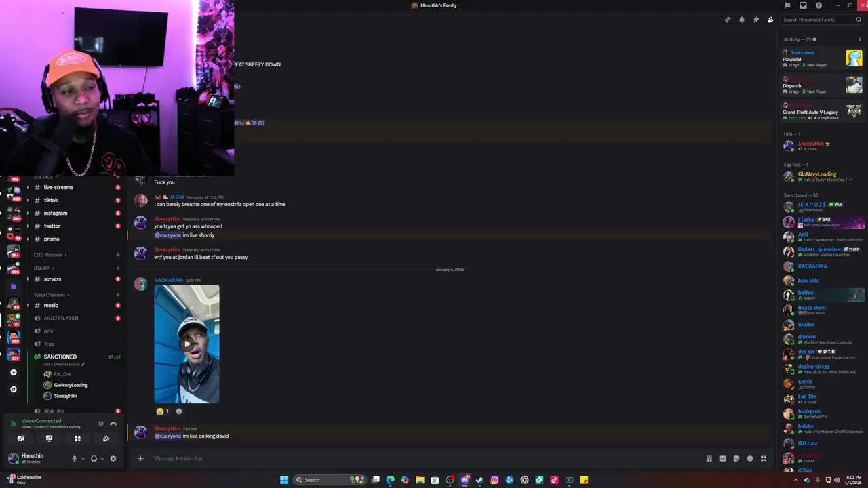Deafen with the headphones icon
Viewport: 868px width, 488px height.
94,459
